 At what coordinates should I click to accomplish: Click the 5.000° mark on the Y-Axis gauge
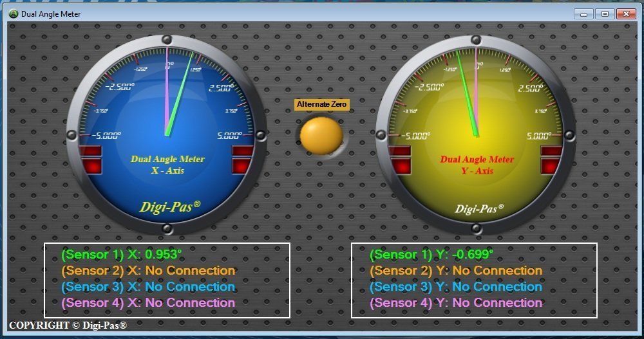tap(539, 136)
